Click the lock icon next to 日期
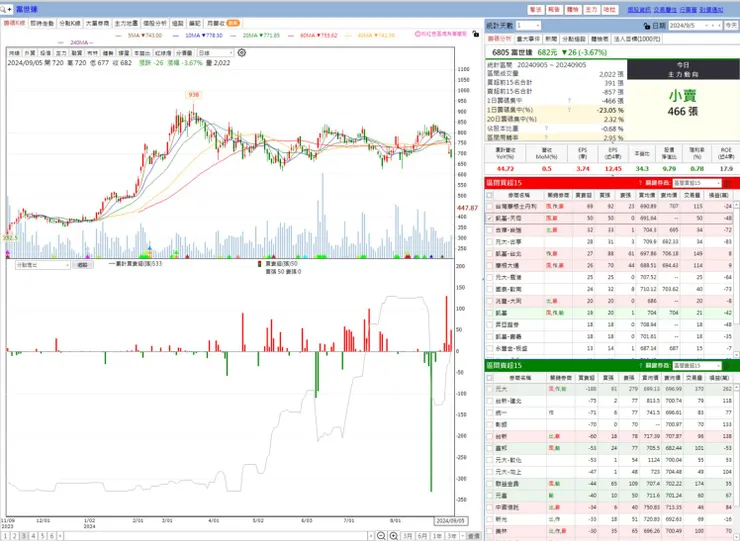Viewport: 740px width, 541px height. click(647, 25)
